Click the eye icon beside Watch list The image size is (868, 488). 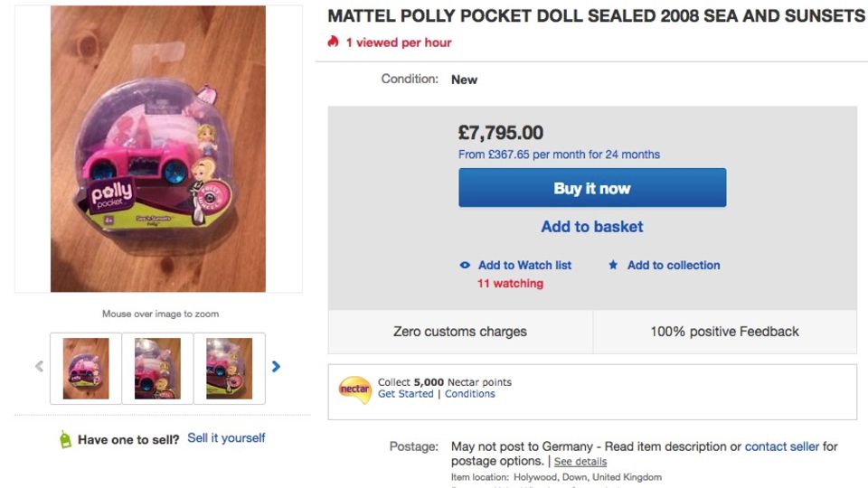pyautogui.click(x=465, y=266)
